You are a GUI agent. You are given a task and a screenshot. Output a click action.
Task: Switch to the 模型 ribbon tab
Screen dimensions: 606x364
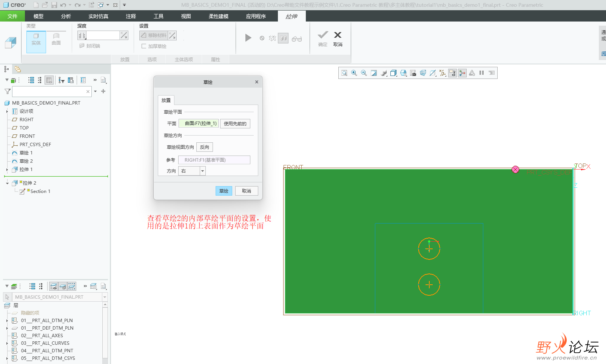(x=39, y=16)
